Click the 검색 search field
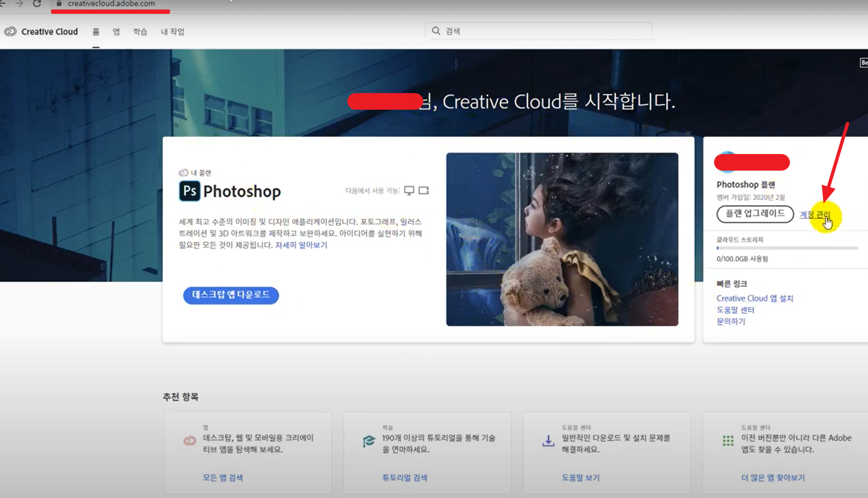This screenshot has width=868, height=498. coord(539,31)
